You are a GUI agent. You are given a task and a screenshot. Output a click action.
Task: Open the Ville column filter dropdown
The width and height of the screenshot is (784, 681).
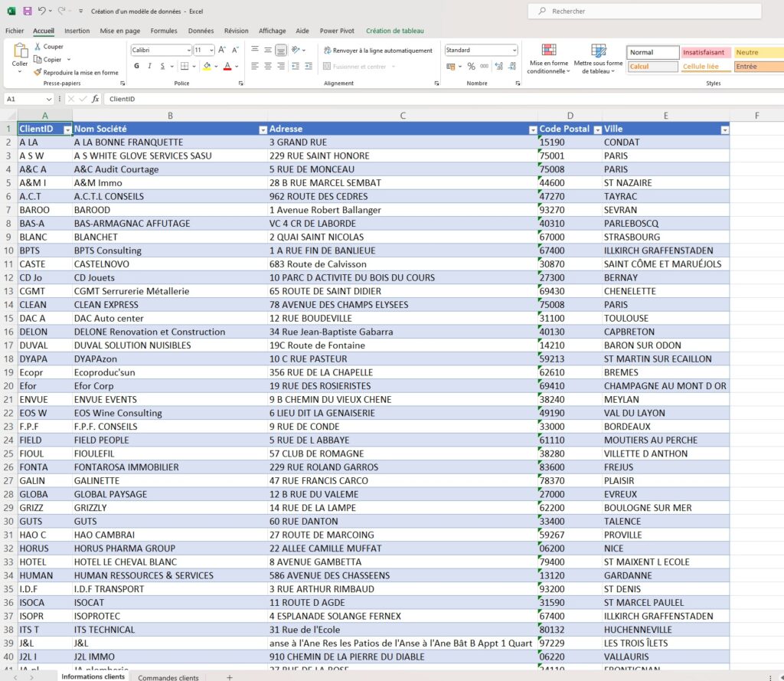click(724, 129)
